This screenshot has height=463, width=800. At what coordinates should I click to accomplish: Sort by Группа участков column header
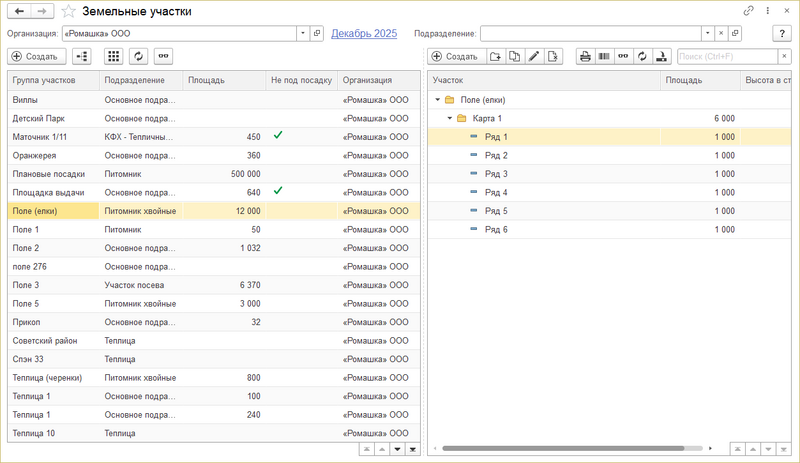52,79
